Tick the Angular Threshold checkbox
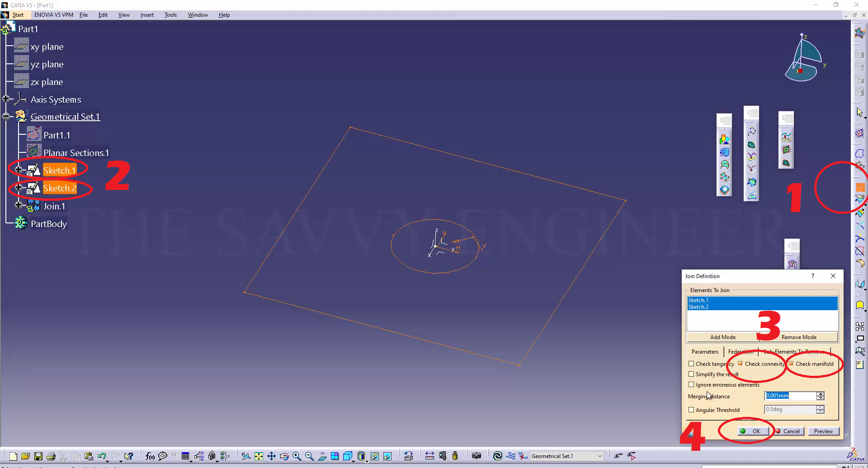 (691, 410)
